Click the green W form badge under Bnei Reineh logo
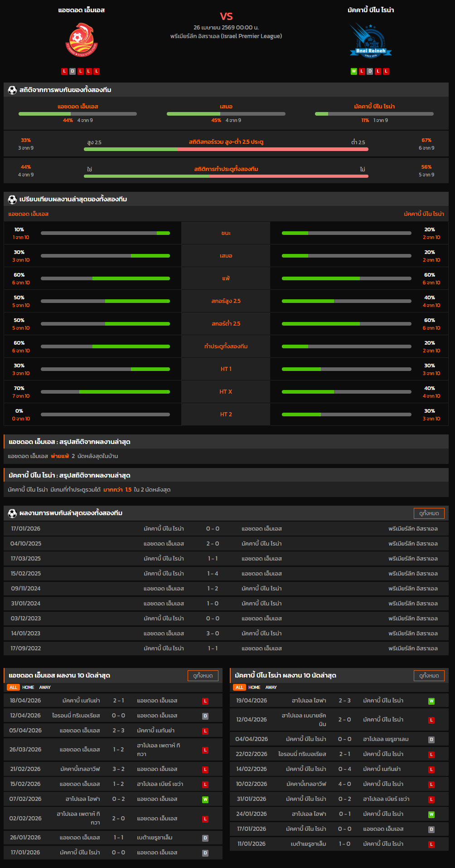This screenshot has width=455, height=868. click(x=354, y=71)
